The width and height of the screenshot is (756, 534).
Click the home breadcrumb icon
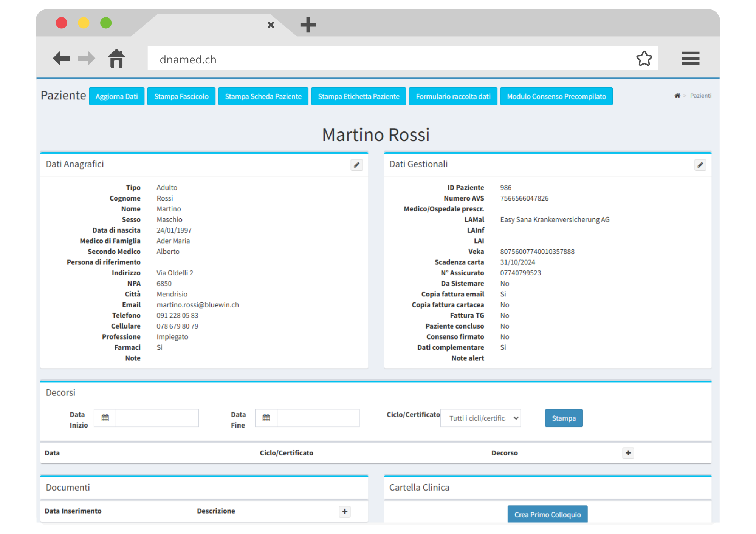(677, 96)
